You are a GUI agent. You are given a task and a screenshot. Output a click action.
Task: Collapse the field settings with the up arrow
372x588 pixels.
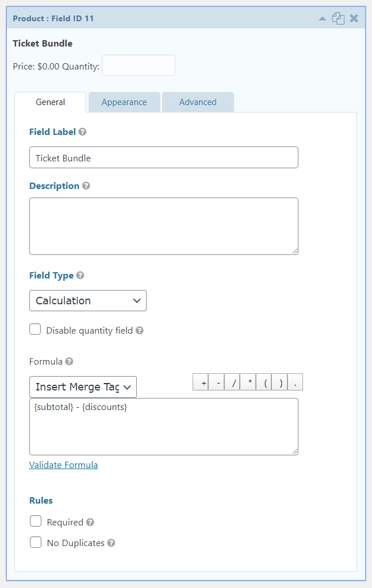[322, 19]
